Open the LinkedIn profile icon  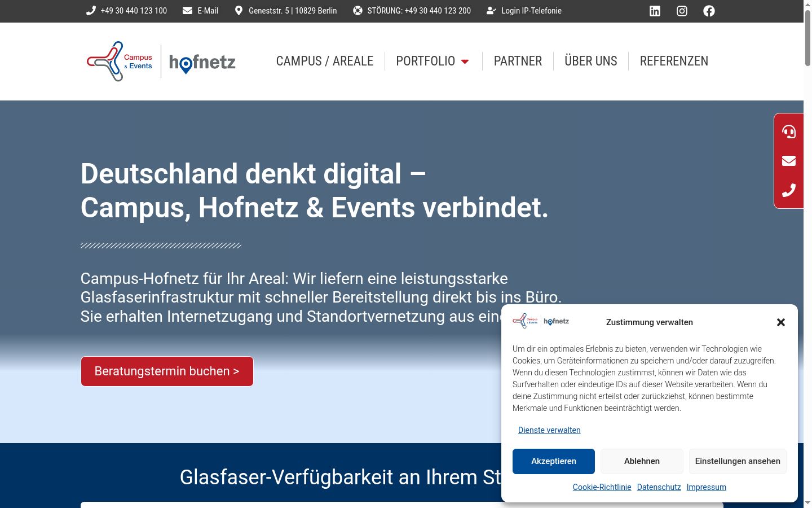(x=655, y=11)
